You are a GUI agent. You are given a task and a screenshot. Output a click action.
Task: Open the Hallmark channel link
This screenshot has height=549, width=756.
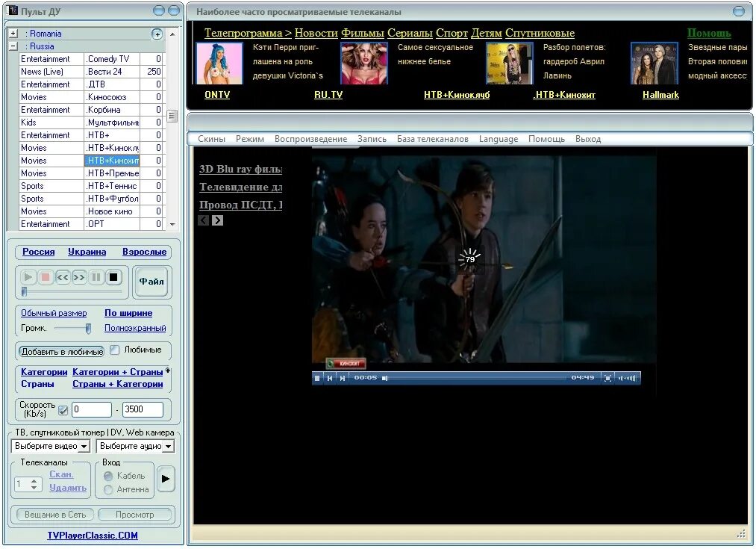click(660, 95)
